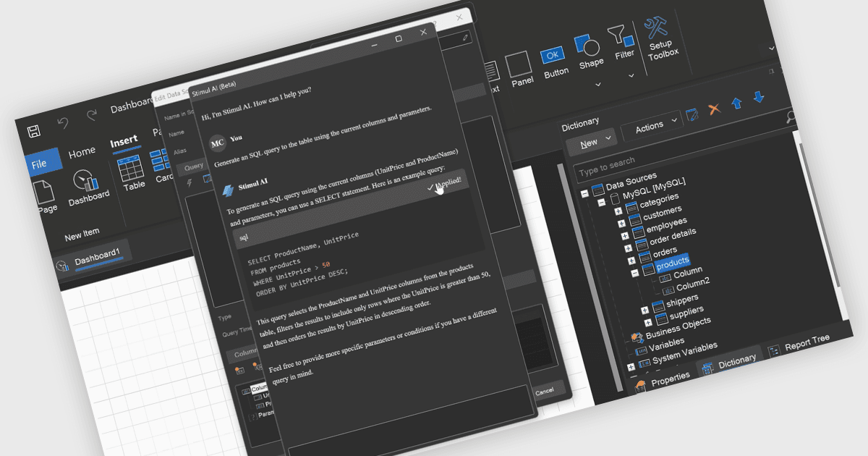
Task: Click the lightning icon in Edit Data Source window
Action: coord(190,184)
